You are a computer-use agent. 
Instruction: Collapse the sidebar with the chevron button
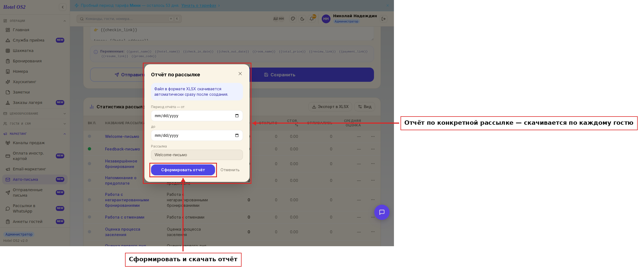63,7
